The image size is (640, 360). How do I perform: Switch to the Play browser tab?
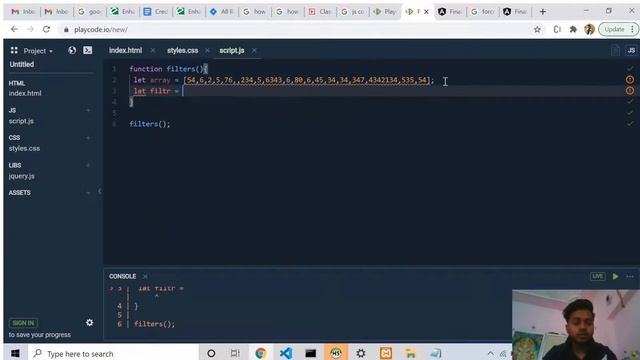pos(385,12)
